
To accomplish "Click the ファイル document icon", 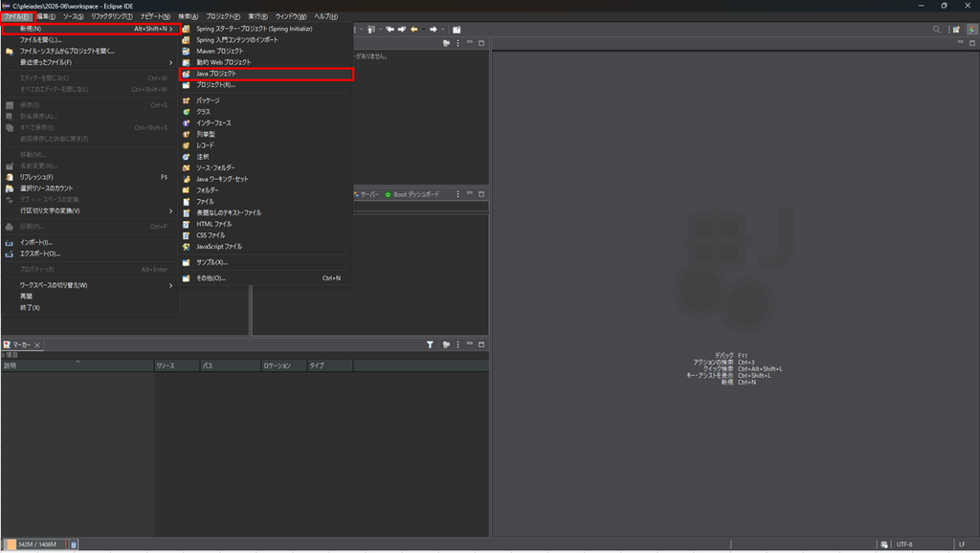I will (187, 202).
